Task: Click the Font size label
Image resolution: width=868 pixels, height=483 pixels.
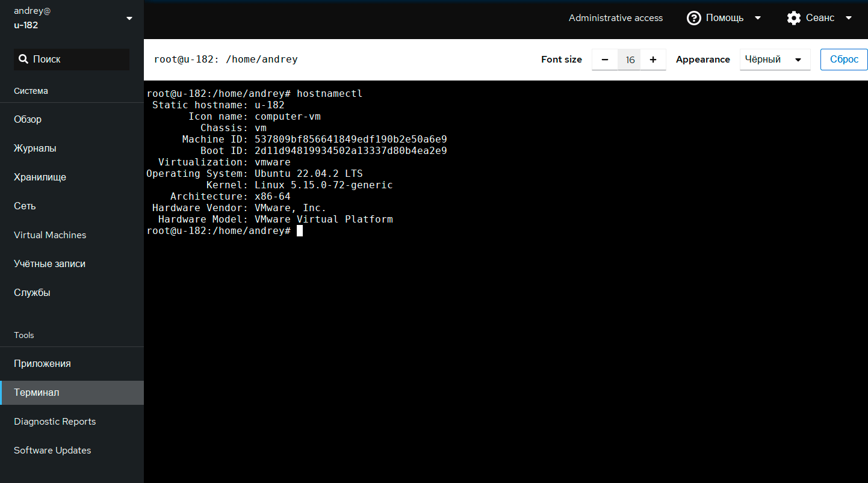Action: click(562, 60)
